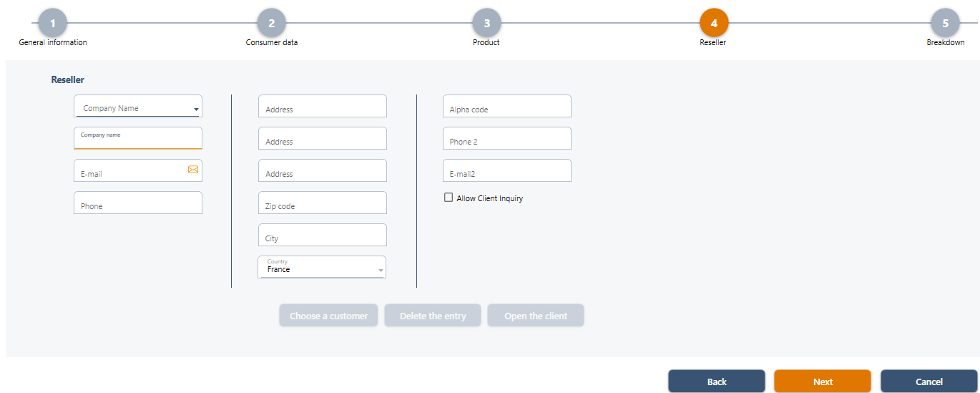
Task: Click the Reseller section heading
Action: coord(68,79)
